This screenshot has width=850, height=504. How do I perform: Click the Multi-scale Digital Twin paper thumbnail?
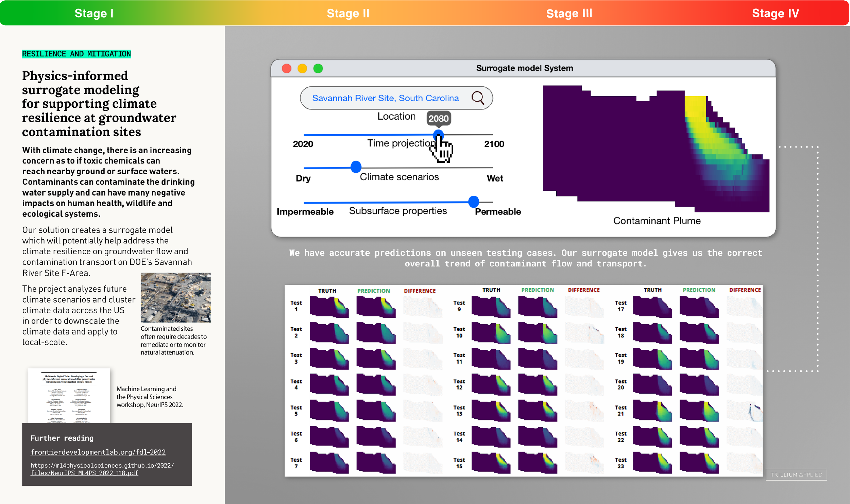pyautogui.click(x=69, y=396)
